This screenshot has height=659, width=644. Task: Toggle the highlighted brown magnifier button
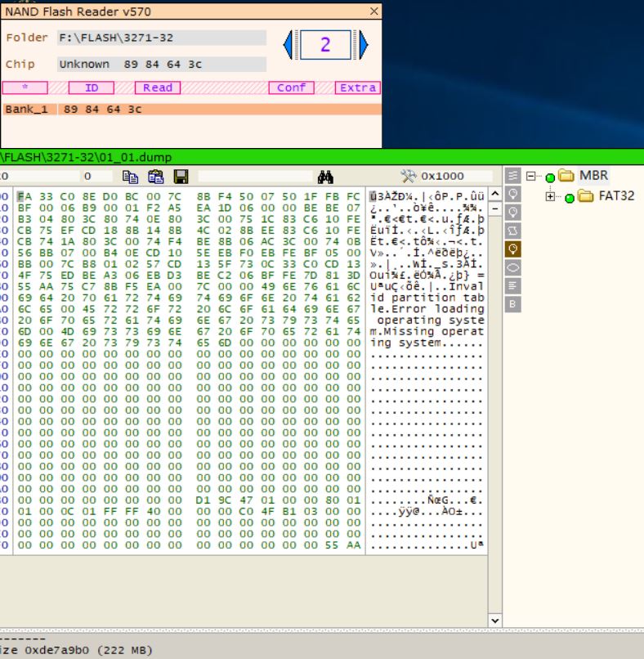point(514,249)
